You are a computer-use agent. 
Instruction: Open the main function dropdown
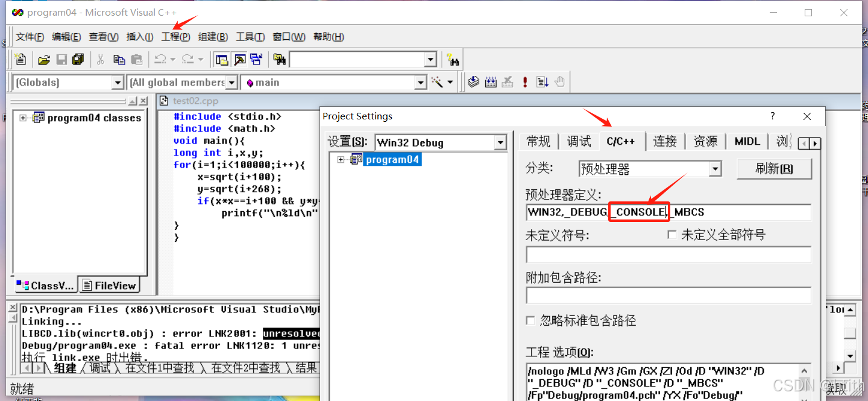tap(421, 82)
